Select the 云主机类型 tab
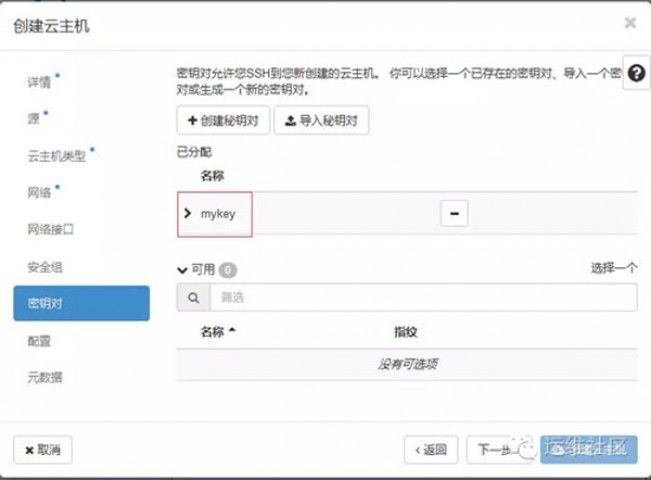The image size is (651, 480). [56, 156]
